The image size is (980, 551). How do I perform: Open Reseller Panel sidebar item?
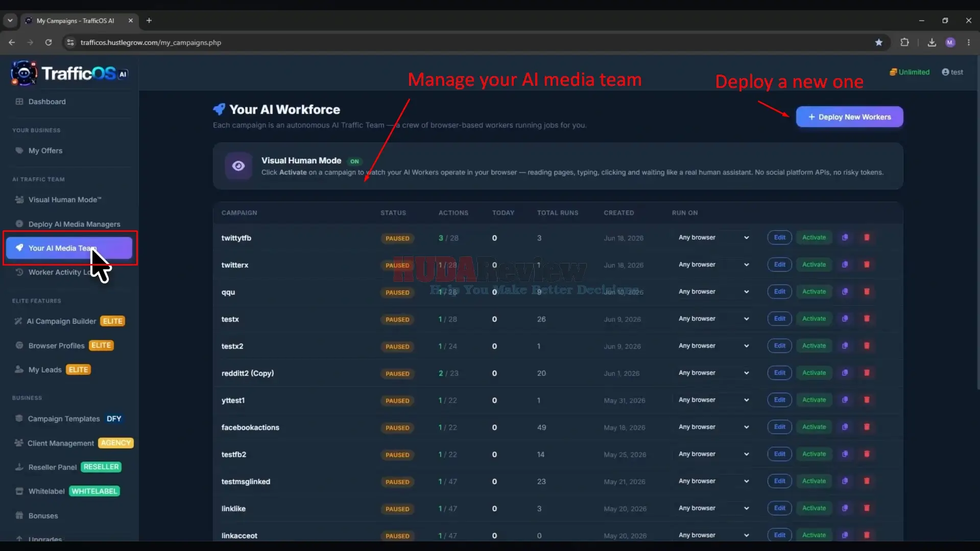69,467
